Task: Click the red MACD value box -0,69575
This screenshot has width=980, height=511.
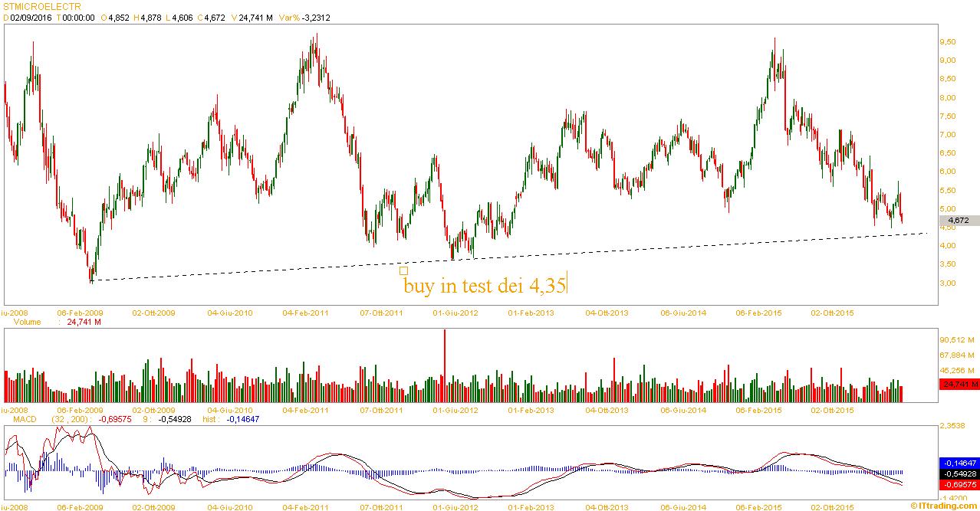Action: (x=958, y=485)
